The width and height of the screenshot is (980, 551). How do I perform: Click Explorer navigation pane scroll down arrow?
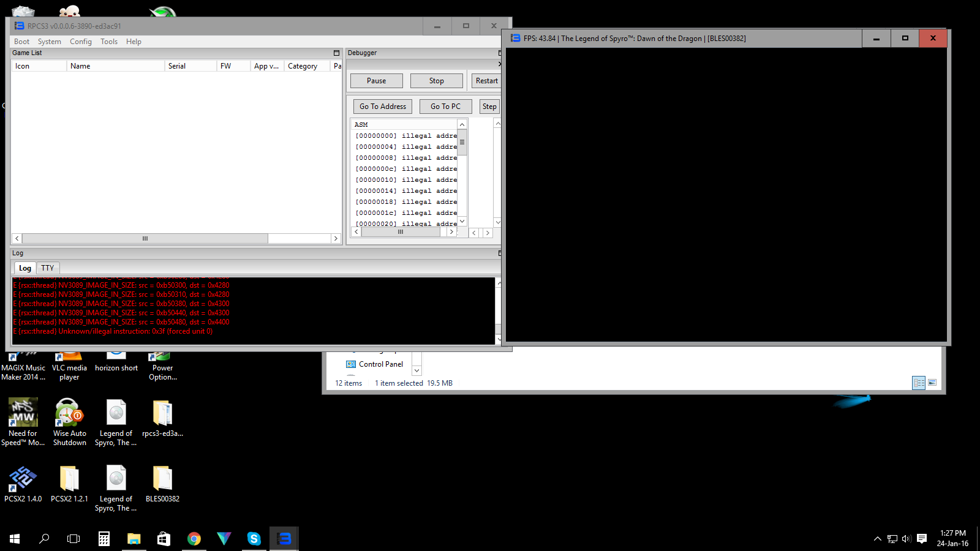point(417,370)
